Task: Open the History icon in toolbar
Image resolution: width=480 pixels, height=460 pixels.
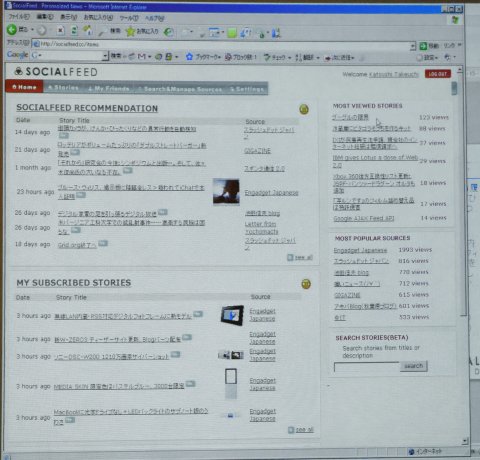Action: (x=169, y=32)
